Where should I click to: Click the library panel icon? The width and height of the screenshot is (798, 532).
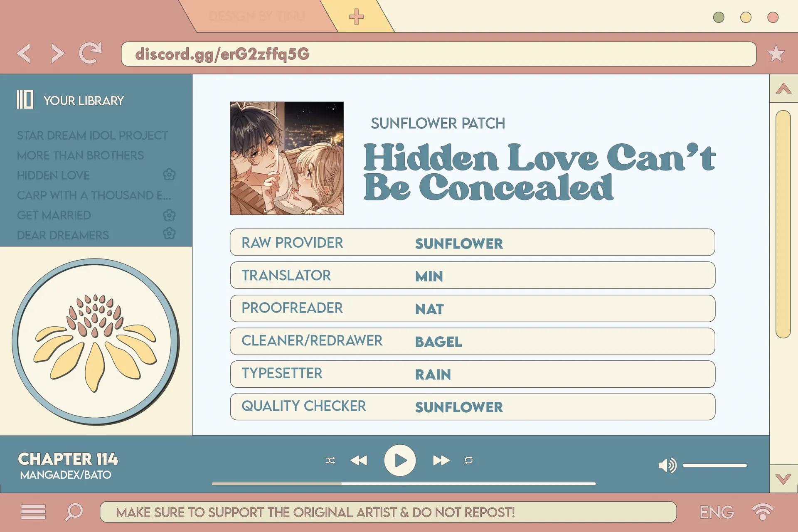tap(25, 100)
